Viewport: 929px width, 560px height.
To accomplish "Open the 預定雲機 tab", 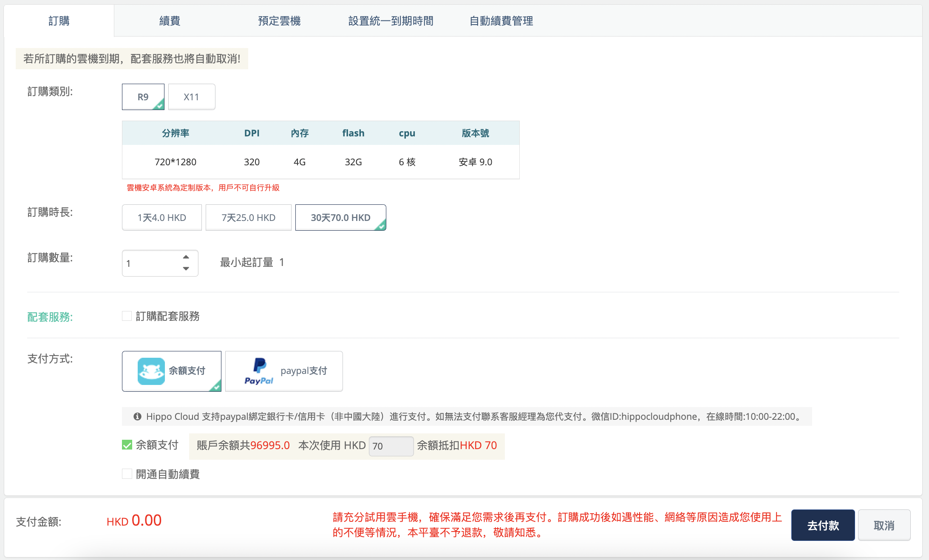I will tap(279, 21).
